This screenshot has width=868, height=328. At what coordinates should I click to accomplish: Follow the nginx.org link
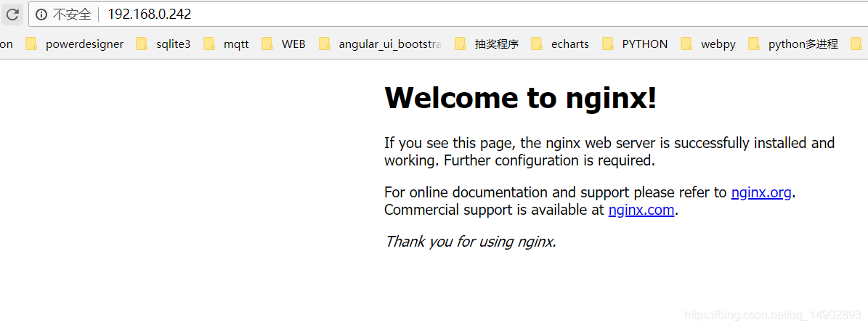(761, 192)
